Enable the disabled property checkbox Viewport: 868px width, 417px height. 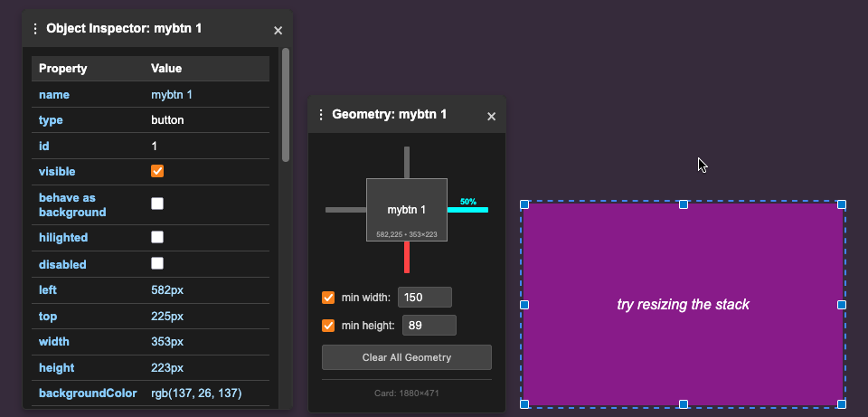tap(157, 263)
